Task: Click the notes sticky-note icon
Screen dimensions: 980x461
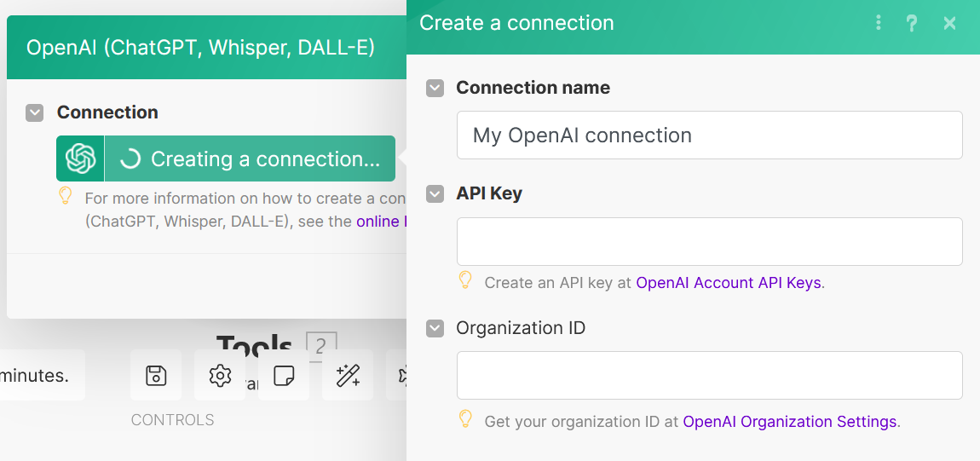Action: (284, 376)
